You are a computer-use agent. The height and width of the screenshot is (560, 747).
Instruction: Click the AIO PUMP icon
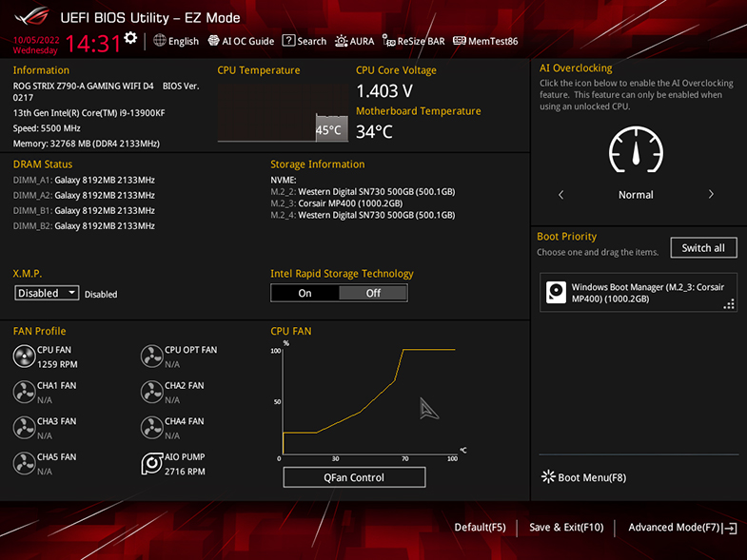tap(152, 463)
